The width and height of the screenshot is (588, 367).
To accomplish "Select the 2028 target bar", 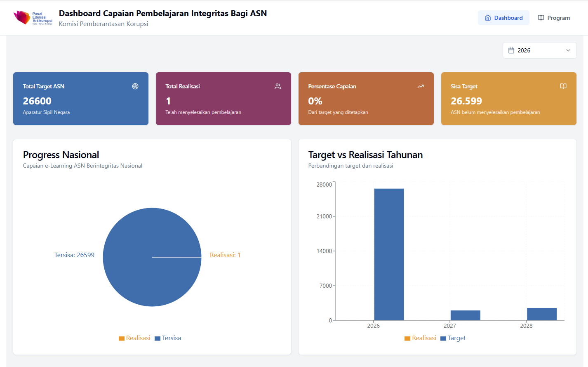I will pyautogui.click(x=541, y=314).
